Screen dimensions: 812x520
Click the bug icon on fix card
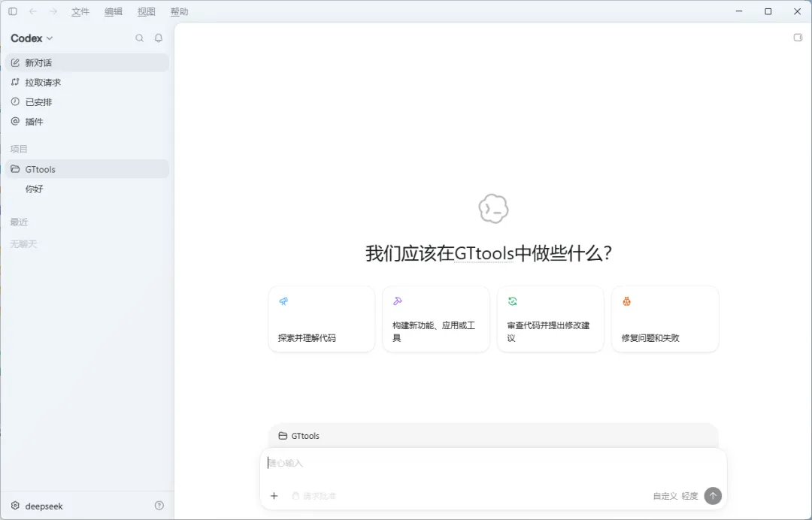[626, 301]
